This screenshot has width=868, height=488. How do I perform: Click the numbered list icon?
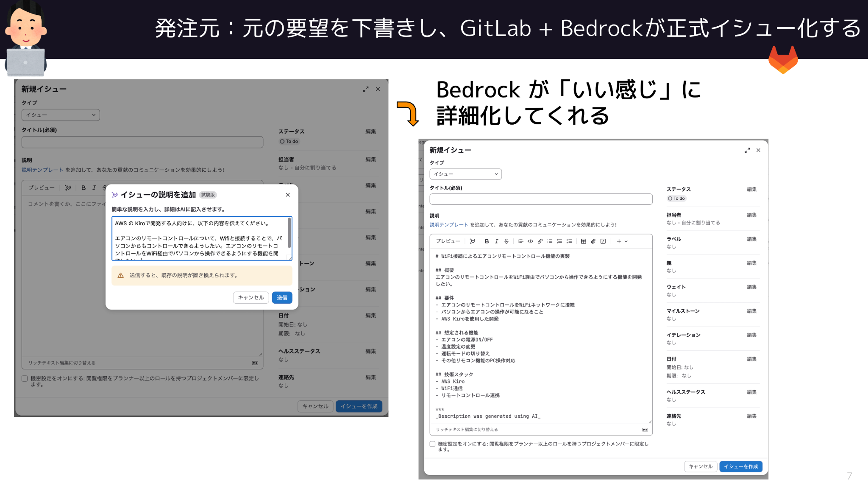559,241
